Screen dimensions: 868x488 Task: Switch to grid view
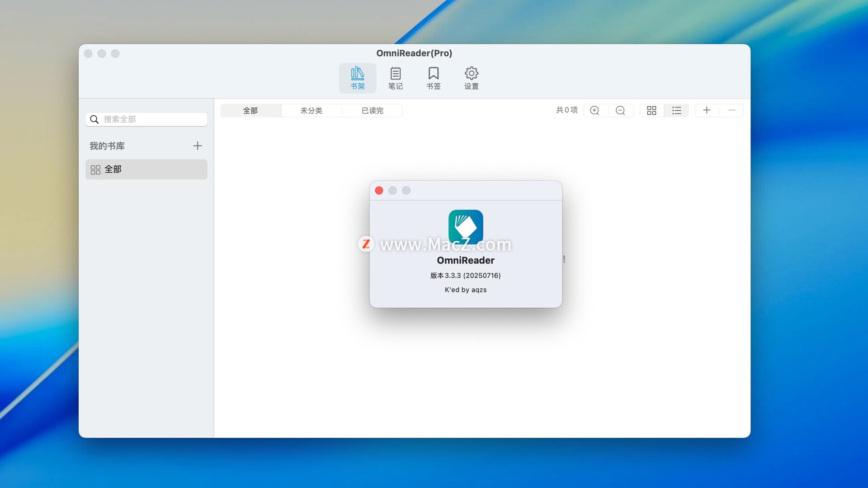[651, 110]
